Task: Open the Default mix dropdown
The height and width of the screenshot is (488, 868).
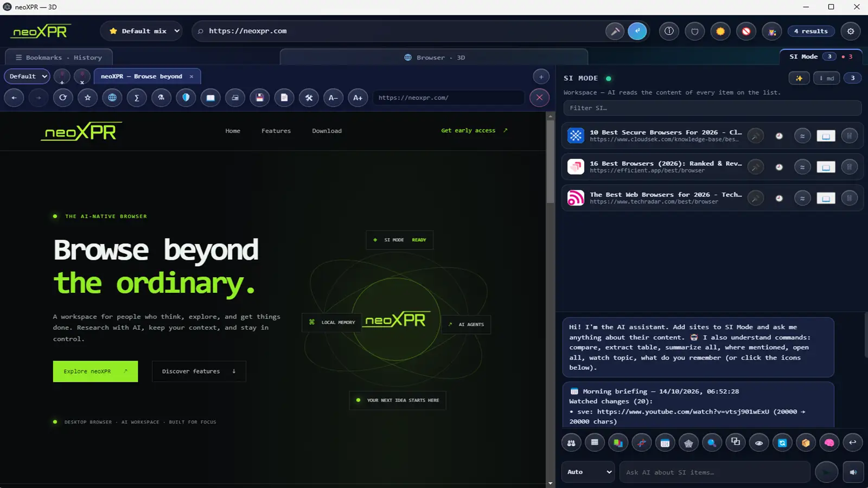Action: (x=142, y=31)
